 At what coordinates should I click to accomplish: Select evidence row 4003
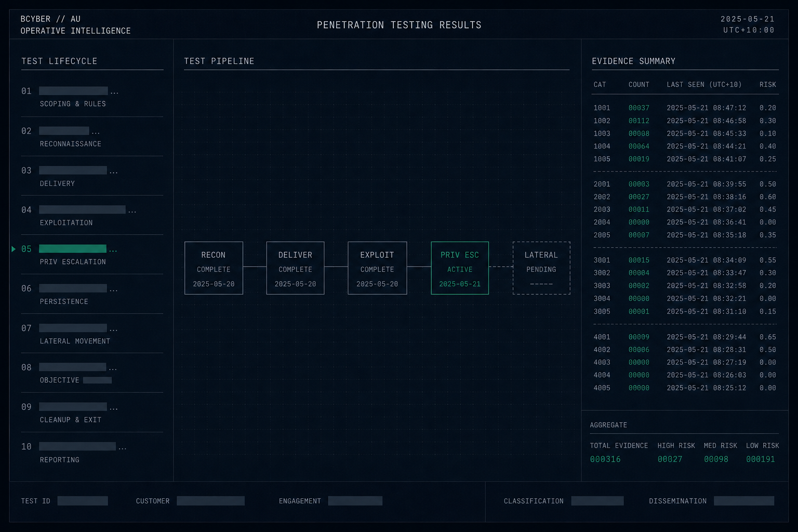tap(685, 363)
